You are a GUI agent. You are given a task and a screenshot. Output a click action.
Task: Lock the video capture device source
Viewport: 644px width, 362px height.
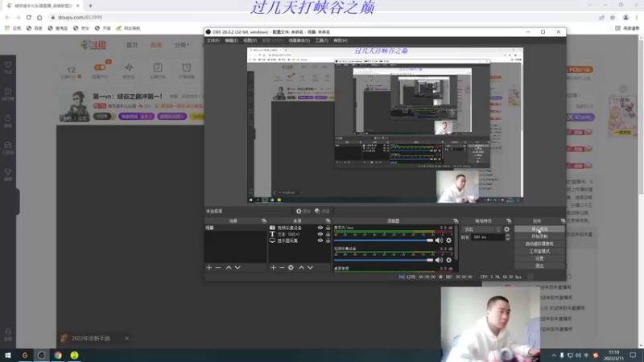pyautogui.click(x=328, y=228)
